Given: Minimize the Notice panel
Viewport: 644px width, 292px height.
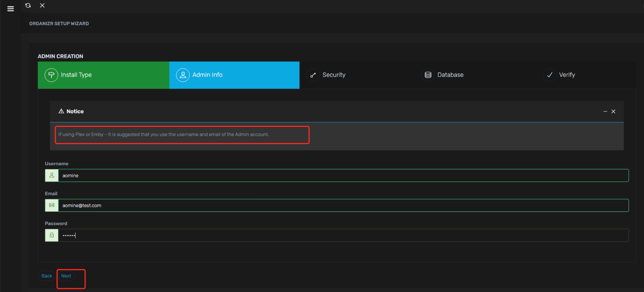Looking at the screenshot, I should [x=605, y=111].
